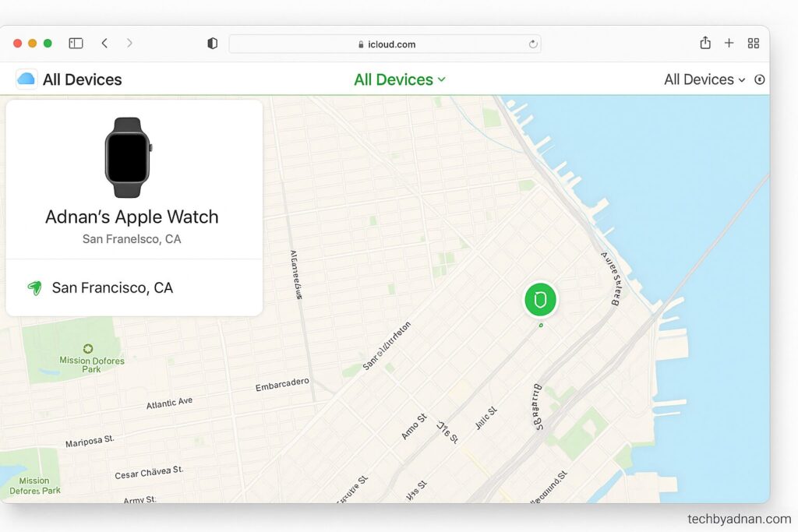Image resolution: width=798 pixels, height=532 pixels.
Task: Click the green watch marker on map
Action: (x=541, y=300)
